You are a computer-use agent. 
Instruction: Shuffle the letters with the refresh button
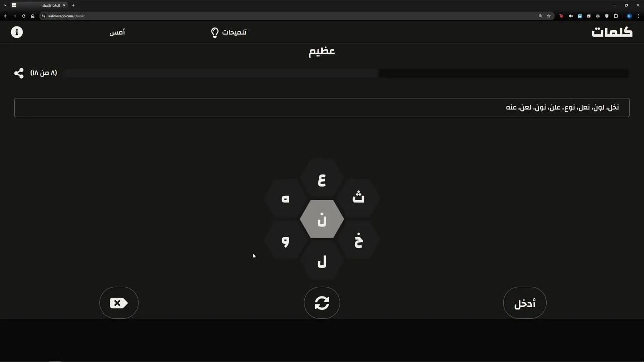coord(322,303)
